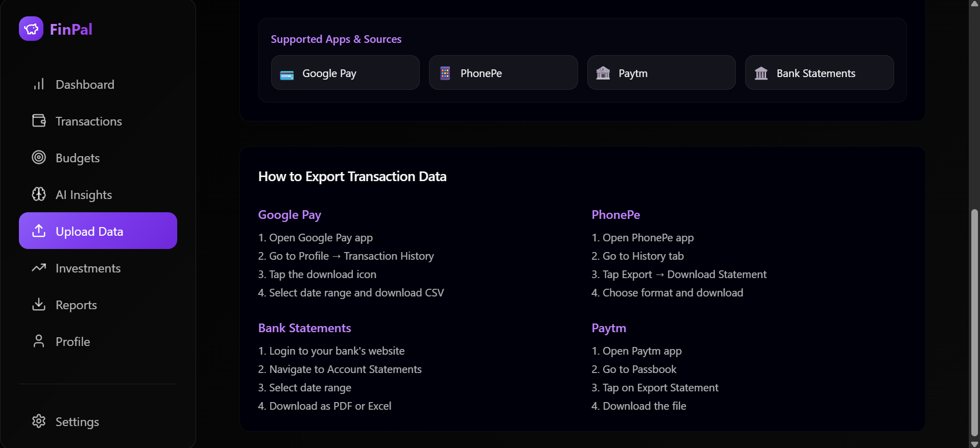Click the Google Pay instructions heading
This screenshot has width=980, height=448.
coord(290,215)
